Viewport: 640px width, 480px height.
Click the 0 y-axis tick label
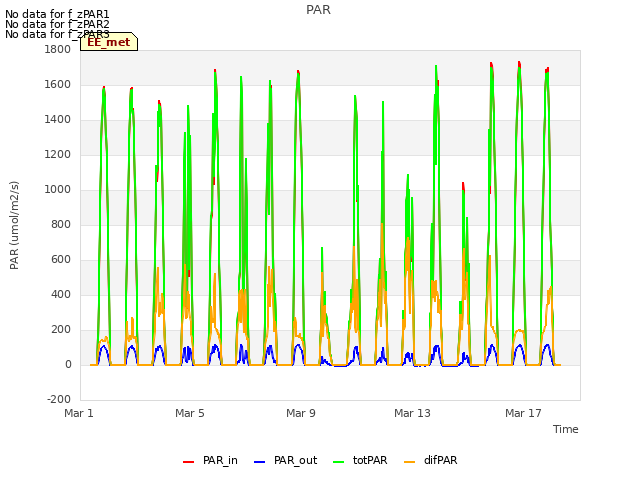(68, 364)
